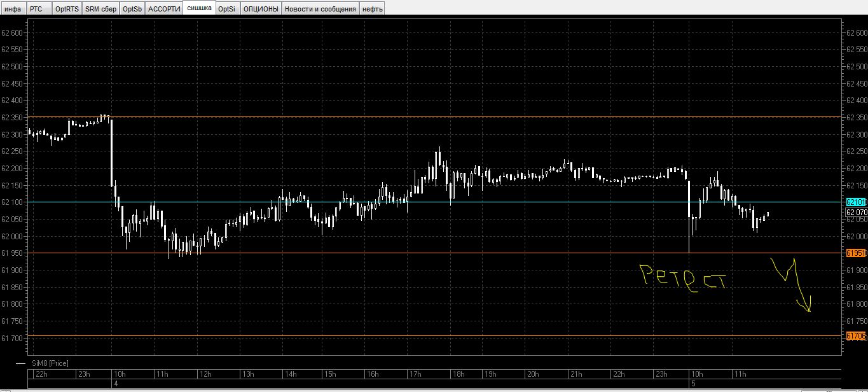Click the 20h label on time axis
The image size is (868, 392).
tap(534, 374)
